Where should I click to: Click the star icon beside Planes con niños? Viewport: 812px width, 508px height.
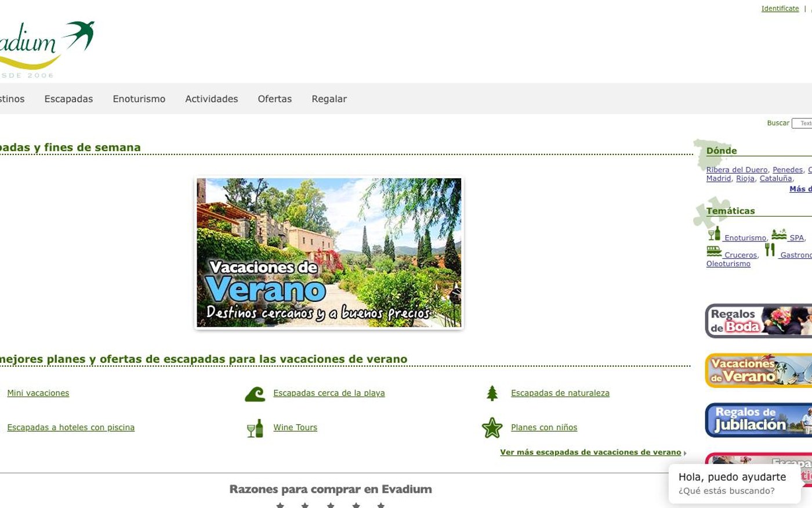tap(492, 428)
